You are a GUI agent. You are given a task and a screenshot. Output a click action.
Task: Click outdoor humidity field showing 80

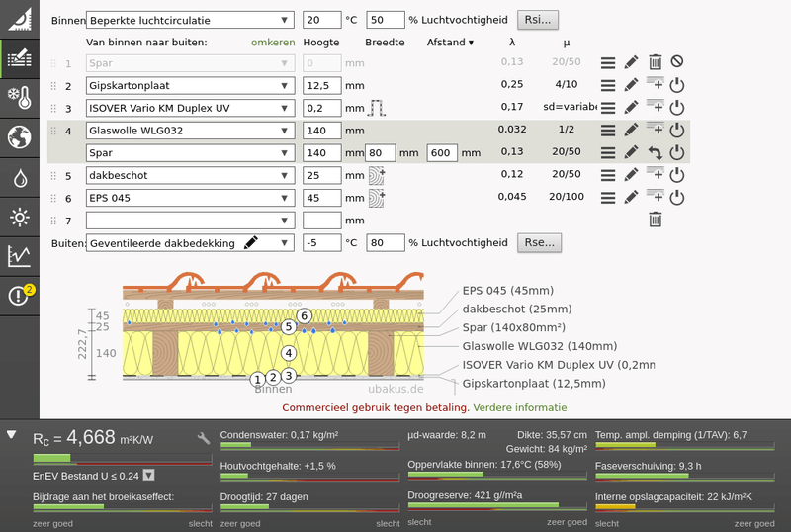click(x=386, y=243)
